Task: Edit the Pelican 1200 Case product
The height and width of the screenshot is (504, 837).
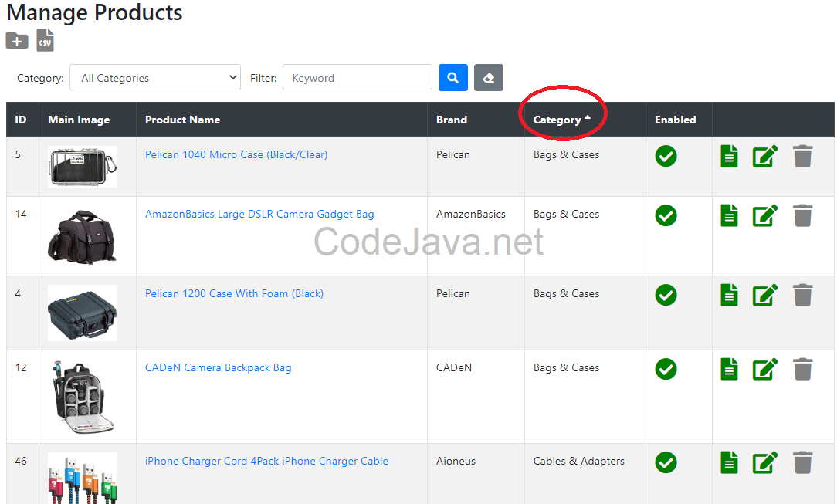Action: 765,295
